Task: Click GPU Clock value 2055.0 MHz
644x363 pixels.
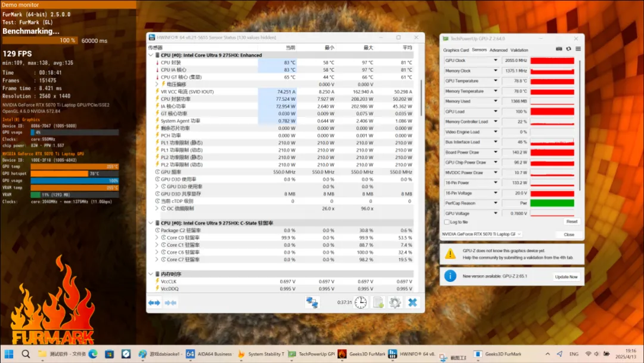Action: tap(515, 60)
